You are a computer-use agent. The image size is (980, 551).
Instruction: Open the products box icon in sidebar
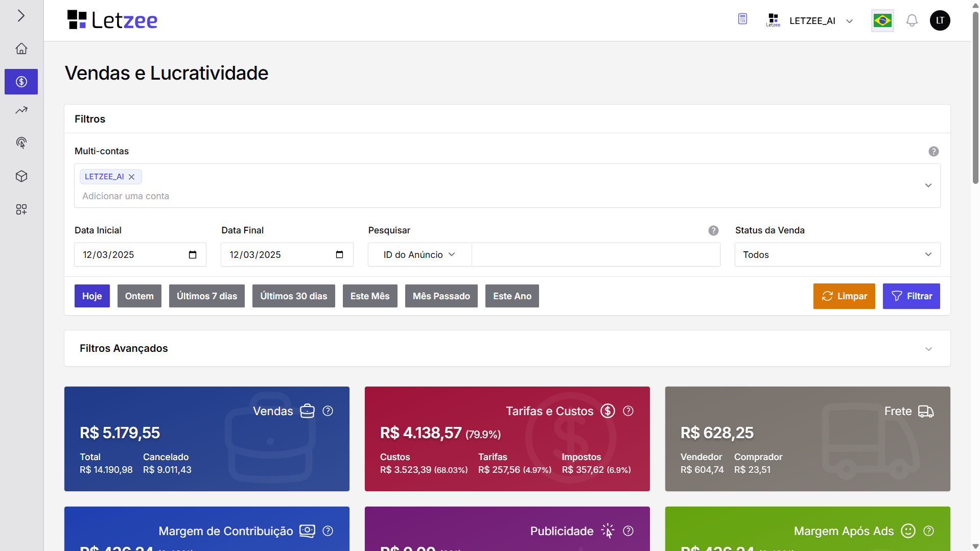(21, 176)
